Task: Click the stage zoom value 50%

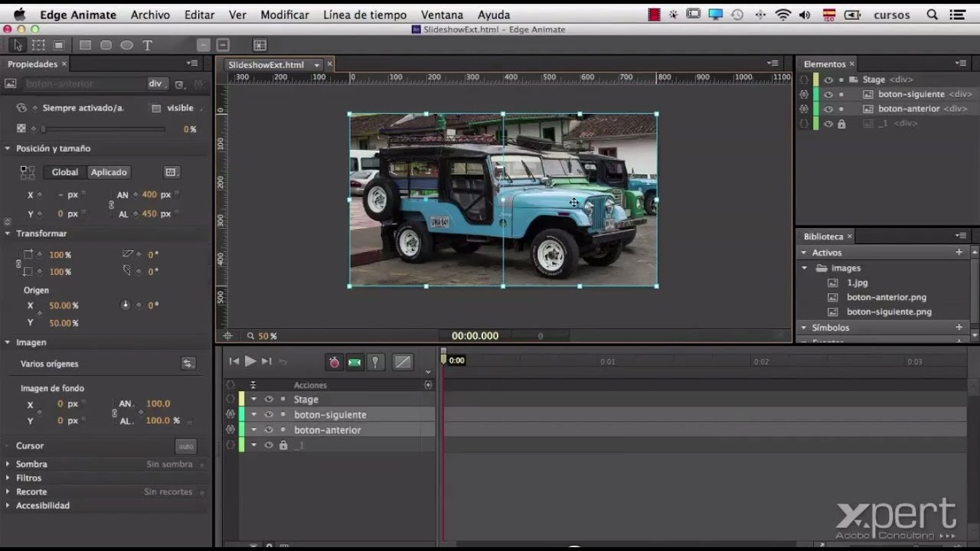Action: 267,336
